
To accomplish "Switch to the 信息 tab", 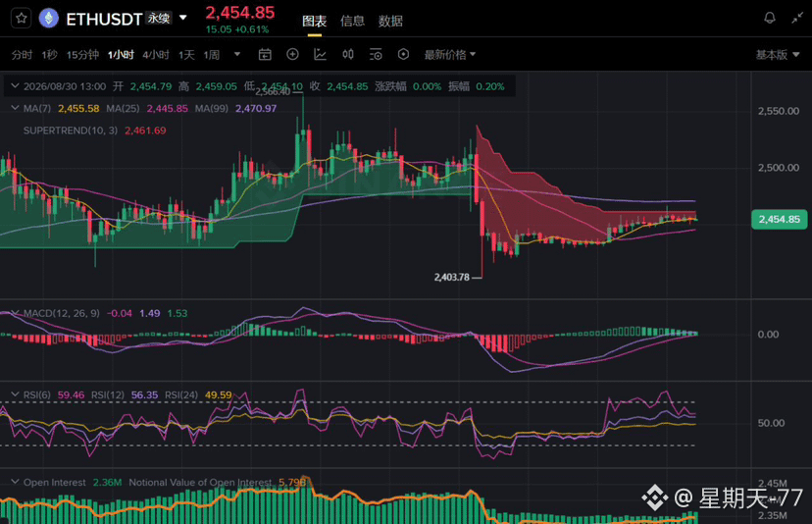I will (353, 22).
